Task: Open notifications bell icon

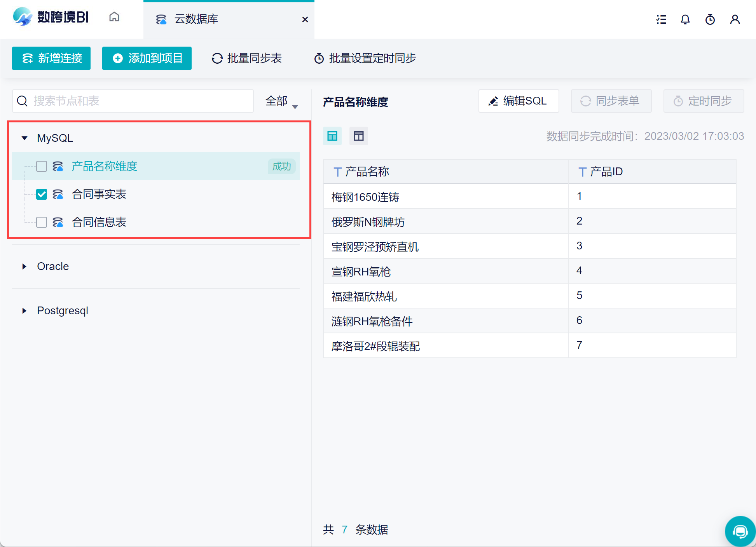Action: (x=685, y=19)
